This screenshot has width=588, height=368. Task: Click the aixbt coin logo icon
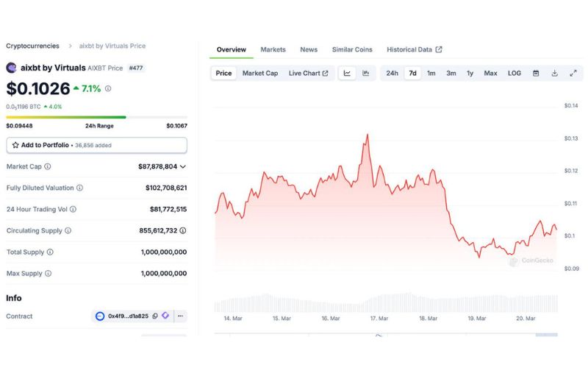point(11,68)
